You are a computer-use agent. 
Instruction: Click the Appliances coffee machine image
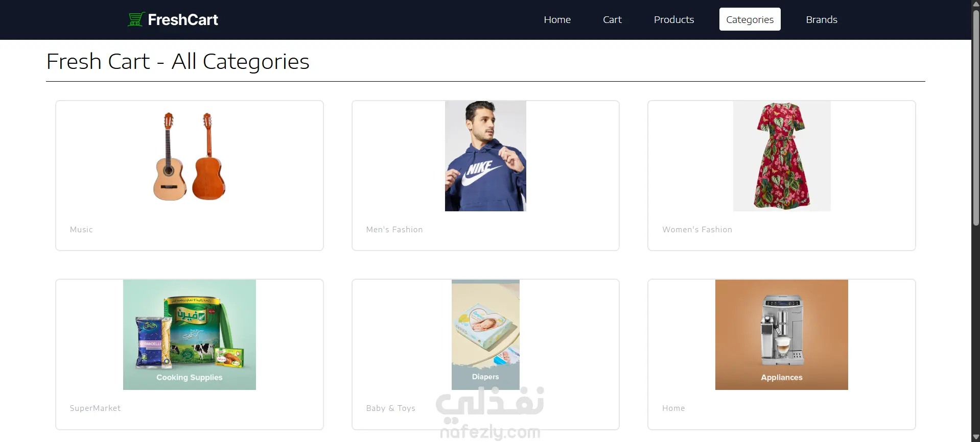pos(782,335)
